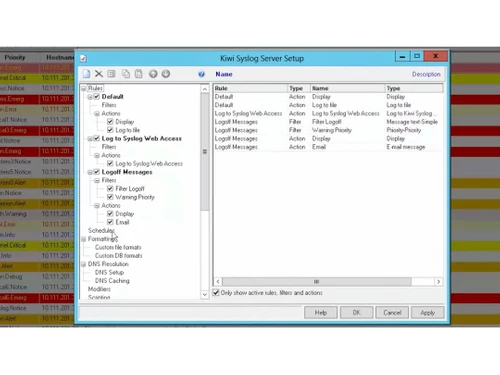Collapse Actions under the Default rule
This screenshot has width=500, height=375.
(x=97, y=114)
